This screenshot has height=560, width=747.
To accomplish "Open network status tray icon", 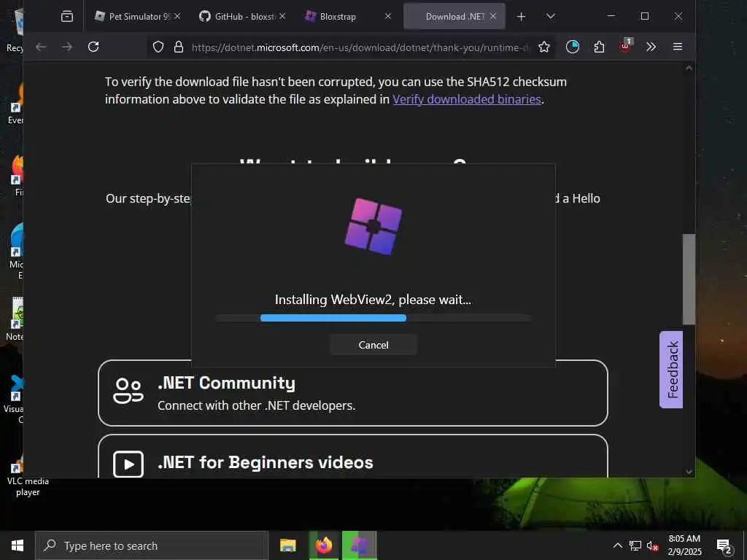I will (635, 545).
